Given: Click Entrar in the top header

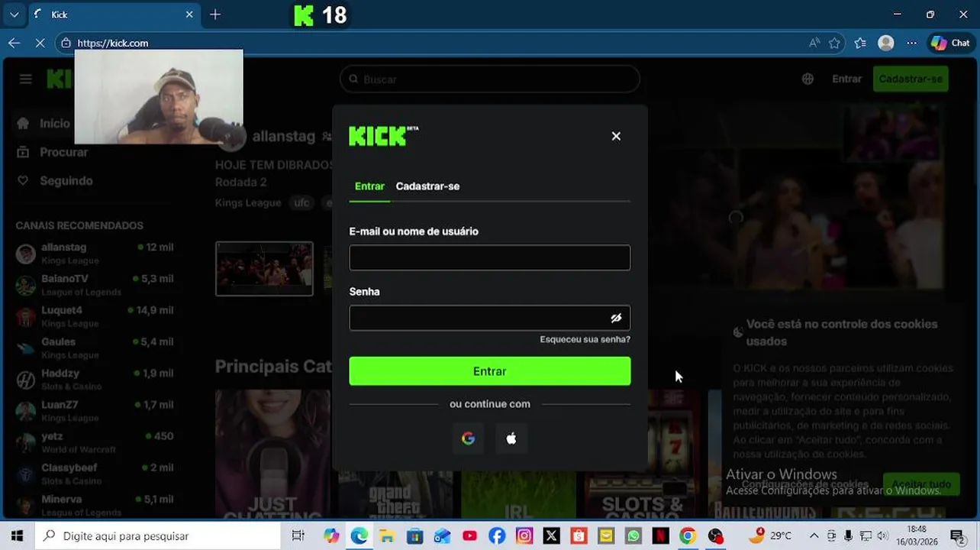Looking at the screenshot, I should (x=846, y=79).
